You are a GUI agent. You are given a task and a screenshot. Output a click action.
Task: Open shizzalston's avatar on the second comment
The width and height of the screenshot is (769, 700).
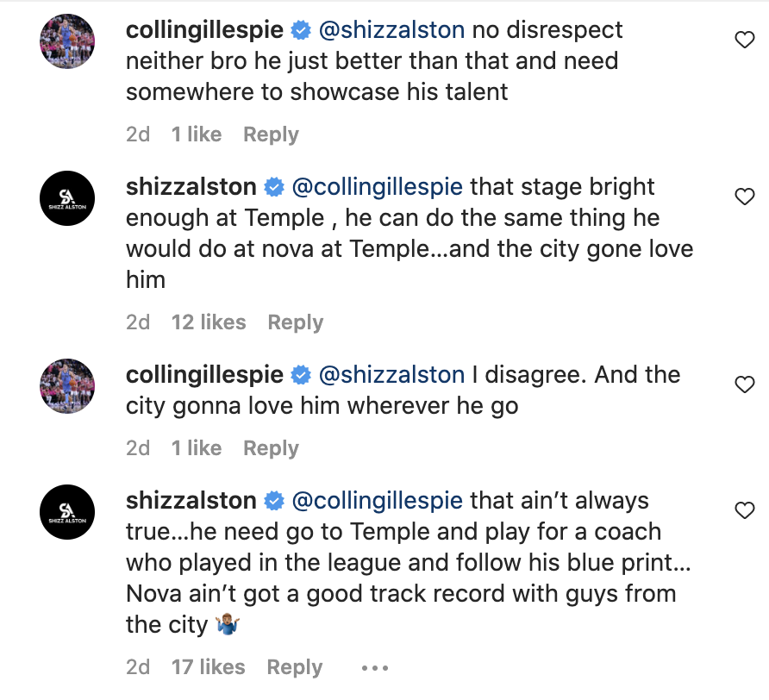pos(67,198)
